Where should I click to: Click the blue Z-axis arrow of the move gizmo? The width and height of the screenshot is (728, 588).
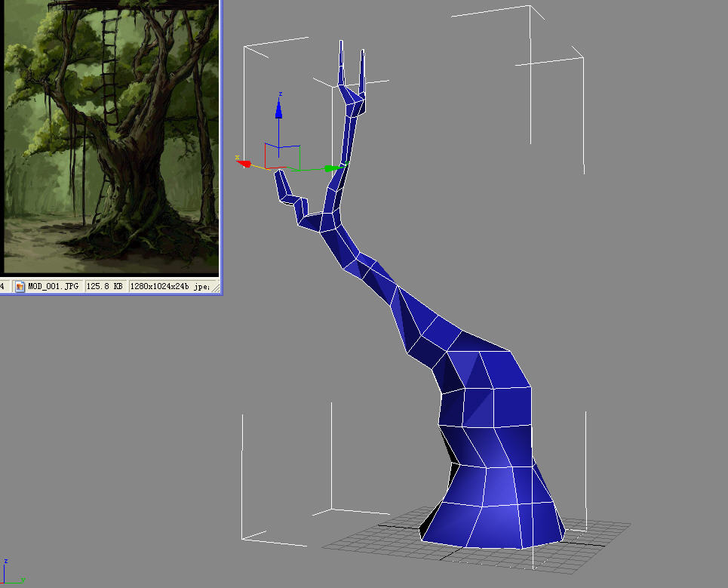(278, 109)
